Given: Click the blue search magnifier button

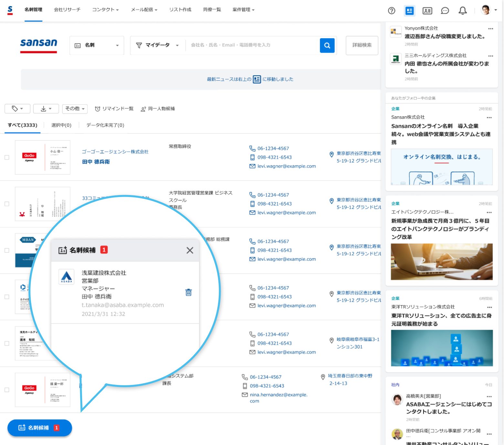Looking at the screenshot, I should pos(327,45).
